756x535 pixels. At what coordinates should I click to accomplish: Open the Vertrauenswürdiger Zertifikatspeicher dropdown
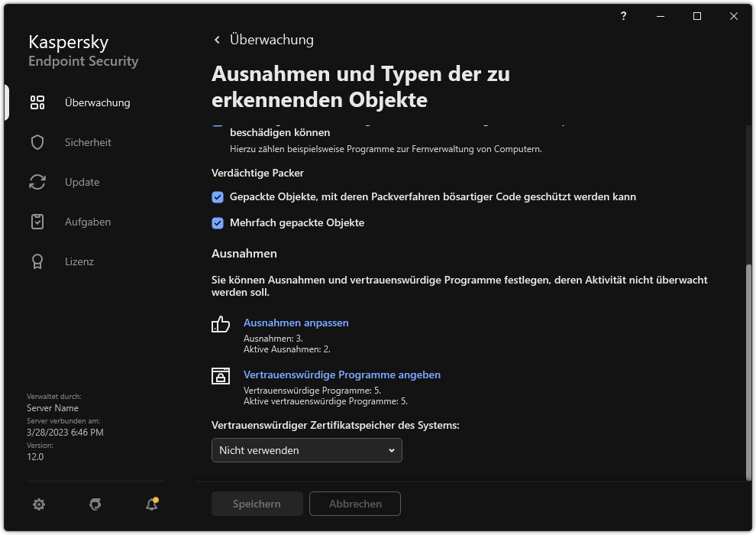306,450
